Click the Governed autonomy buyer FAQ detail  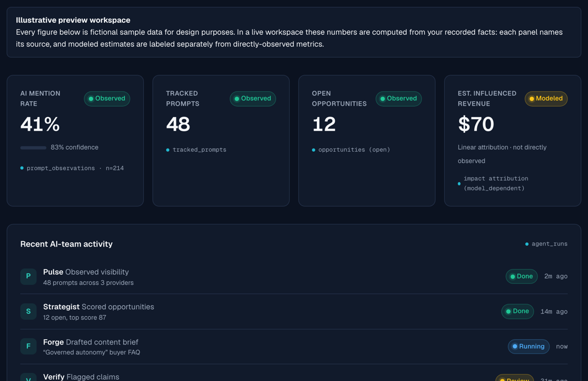point(91,353)
